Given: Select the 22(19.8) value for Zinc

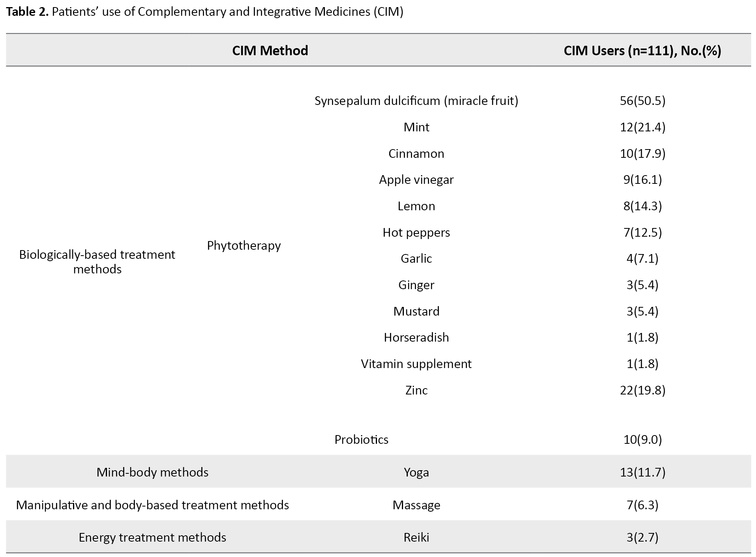Looking at the screenshot, I should 642,390.
